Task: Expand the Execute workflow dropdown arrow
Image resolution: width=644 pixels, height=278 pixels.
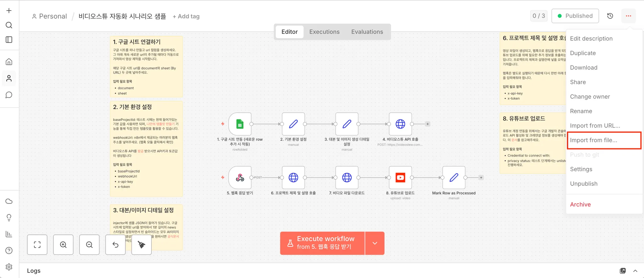Action: [375, 243]
